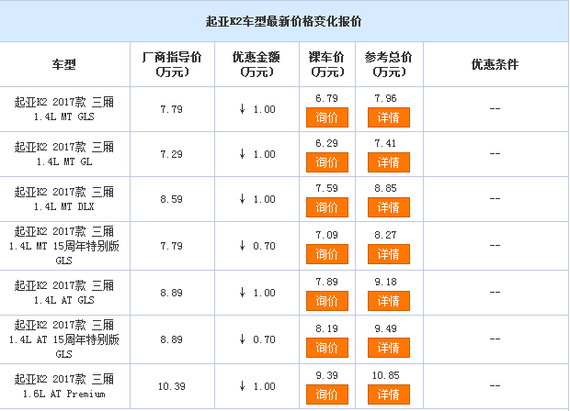Click guide price 7.79 for 1.4L MT GLS
The image size is (570, 411).
coord(172,109)
